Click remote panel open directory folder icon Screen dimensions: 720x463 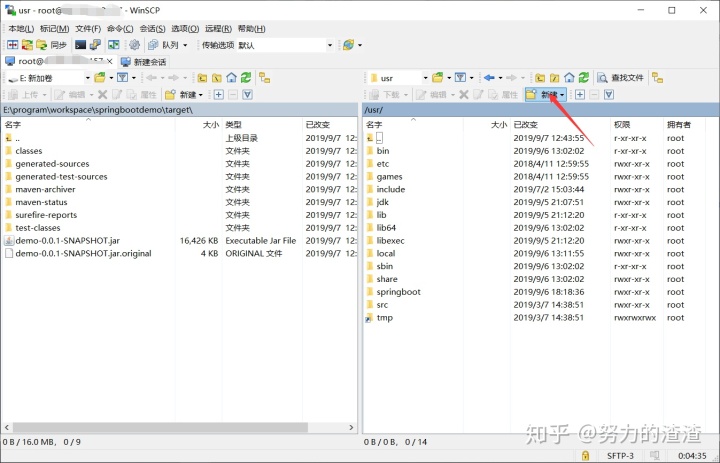pos(438,78)
